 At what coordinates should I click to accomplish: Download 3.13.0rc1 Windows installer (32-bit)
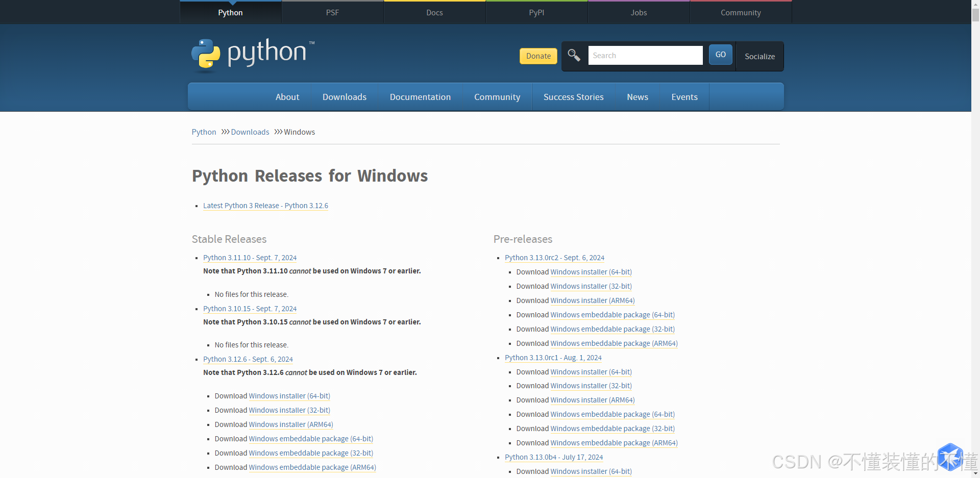click(591, 386)
